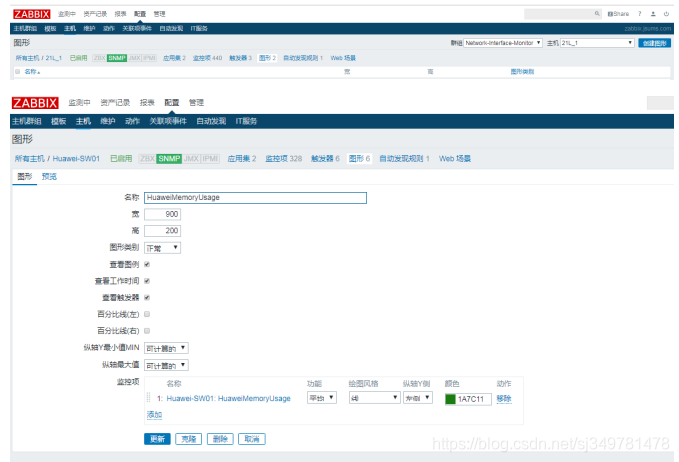Click the 添加 link under the item list
The image size is (679, 462).
point(154,415)
